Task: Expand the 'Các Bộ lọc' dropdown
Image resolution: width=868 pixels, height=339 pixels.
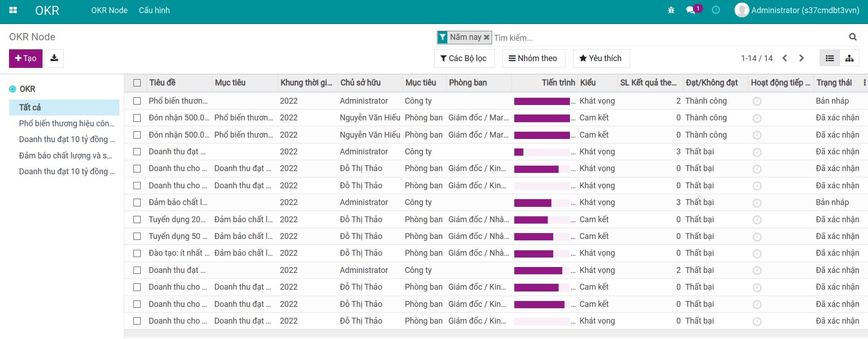Action: (x=464, y=58)
